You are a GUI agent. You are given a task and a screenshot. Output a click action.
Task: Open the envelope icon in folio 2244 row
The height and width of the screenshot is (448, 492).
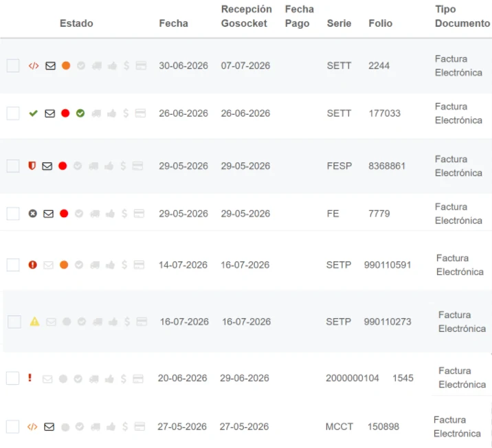coord(50,66)
